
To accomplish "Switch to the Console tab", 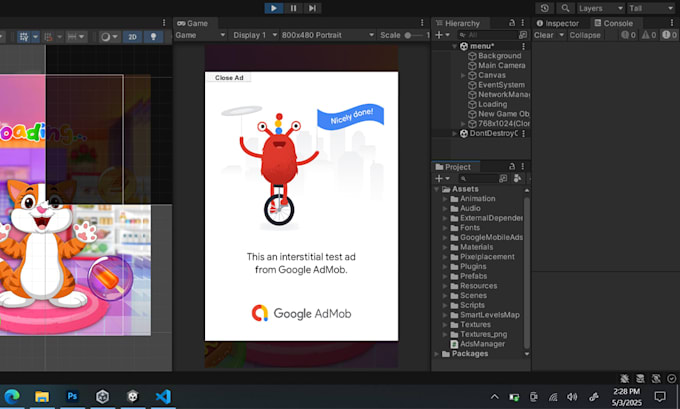I will coord(614,23).
